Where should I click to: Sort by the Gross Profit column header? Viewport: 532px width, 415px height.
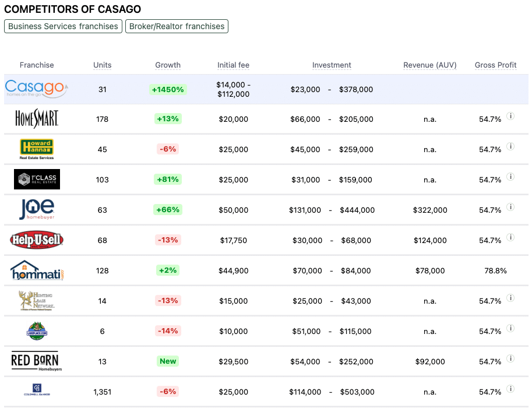click(x=495, y=65)
